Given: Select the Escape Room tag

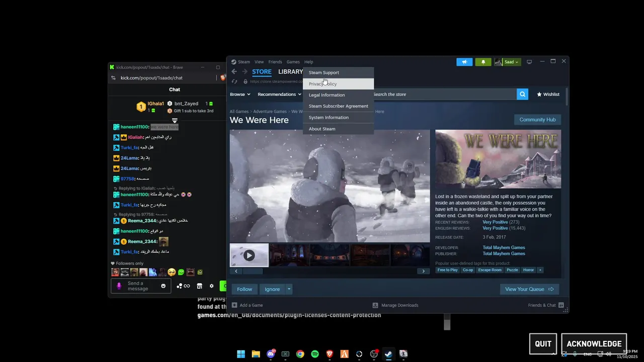Looking at the screenshot, I should [490, 270].
